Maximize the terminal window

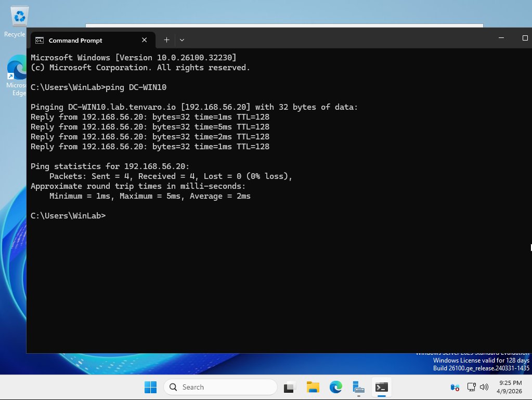[525, 38]
